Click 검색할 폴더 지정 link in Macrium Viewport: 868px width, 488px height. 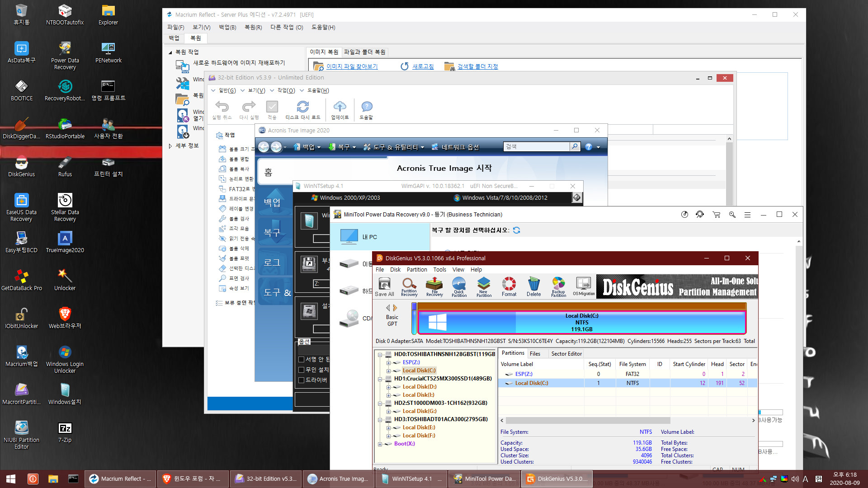477,67
